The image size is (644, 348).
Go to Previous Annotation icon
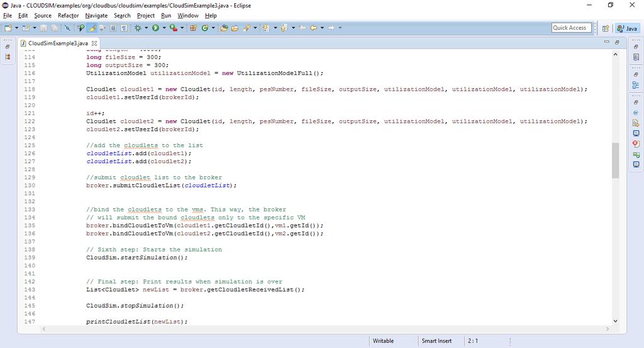pos(284,28)
